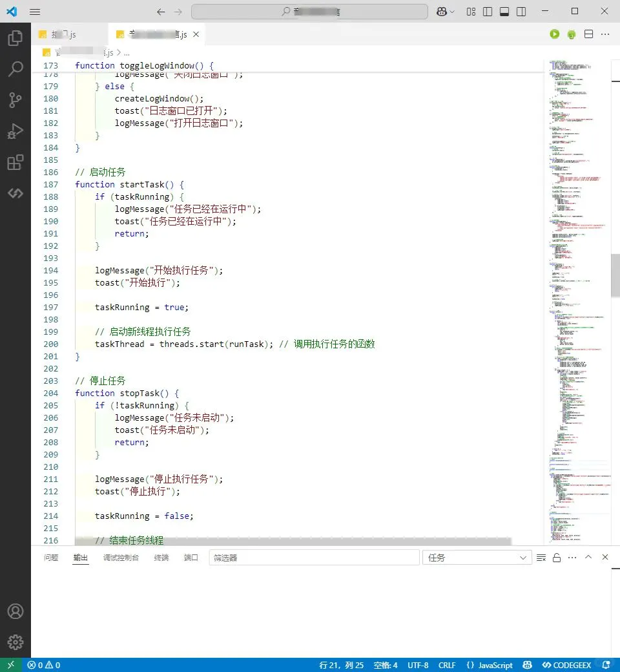The height and width of the screenshot is (672, 620).
Task: Open the Extensions view
Action: click(15, 162)
